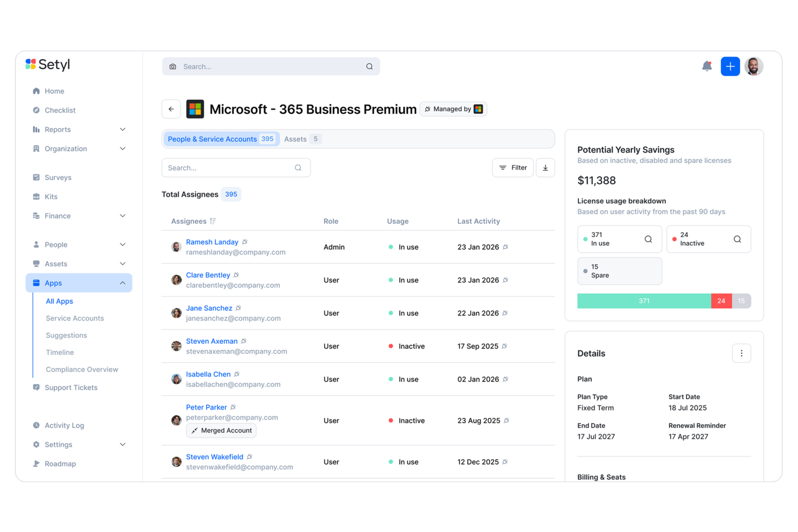
Task: Select the People & Service Accounts tab
Action: point(221,139)
